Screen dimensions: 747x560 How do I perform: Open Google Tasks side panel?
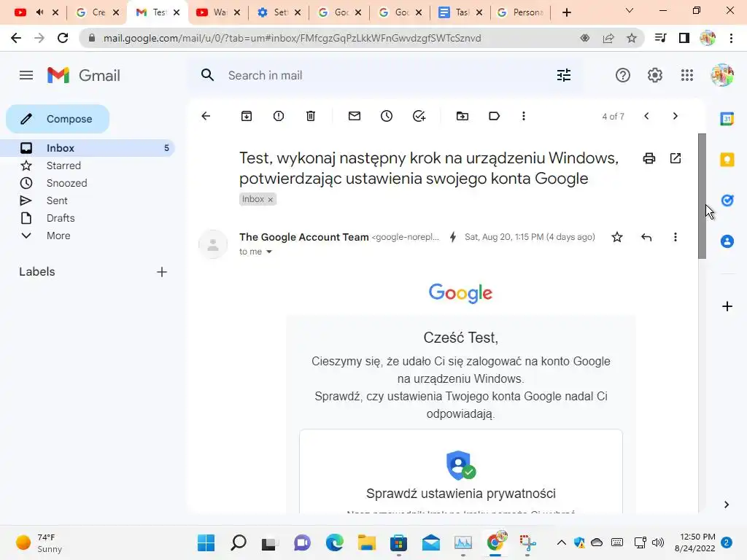(x=727, y=201)
